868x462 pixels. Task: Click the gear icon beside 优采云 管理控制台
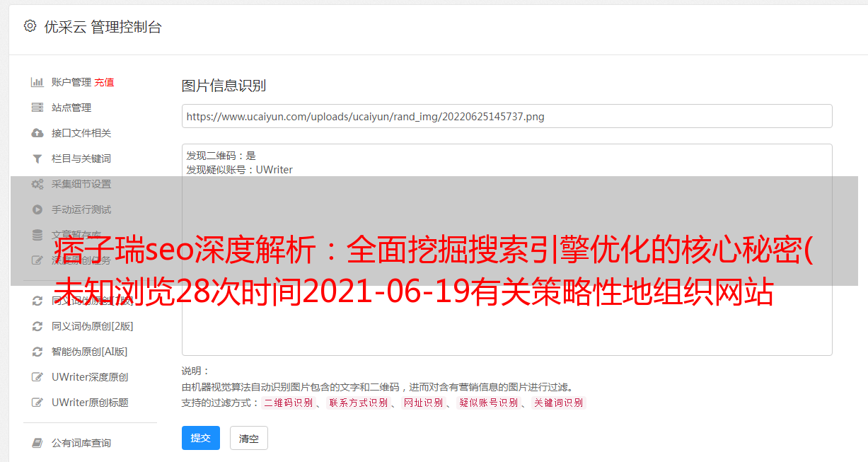[x=30, y=26]
